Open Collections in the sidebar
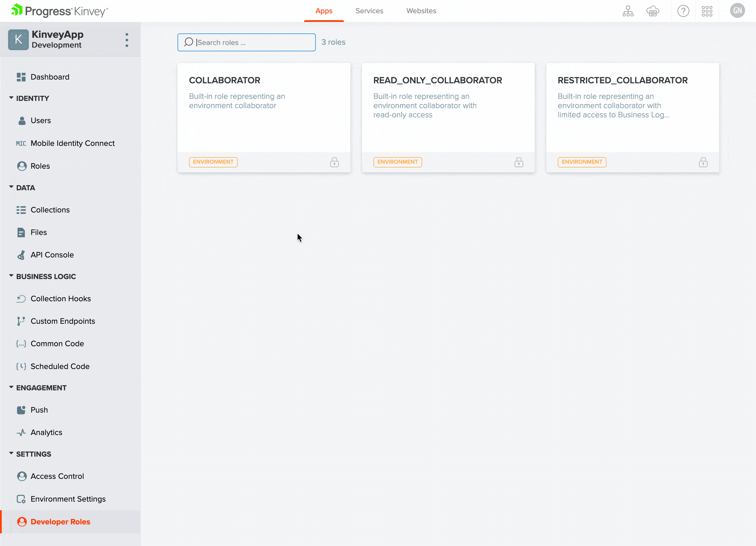756x546 pixels. click(x=50, y=210)
